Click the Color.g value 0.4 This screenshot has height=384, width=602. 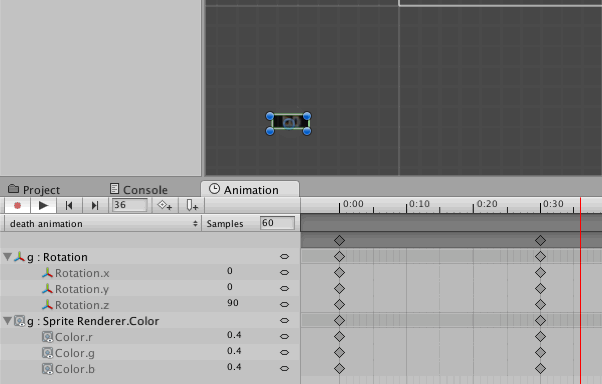pos(234,351)
